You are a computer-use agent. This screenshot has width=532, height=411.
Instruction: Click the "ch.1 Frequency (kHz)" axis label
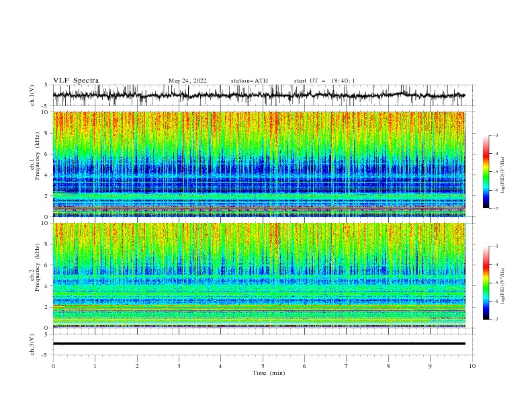35,156
